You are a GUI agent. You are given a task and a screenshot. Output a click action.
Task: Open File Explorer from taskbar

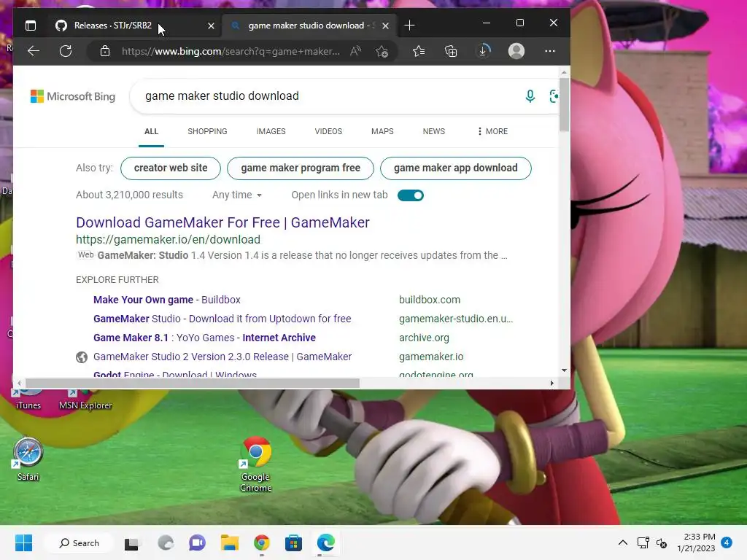click(230, 542)
